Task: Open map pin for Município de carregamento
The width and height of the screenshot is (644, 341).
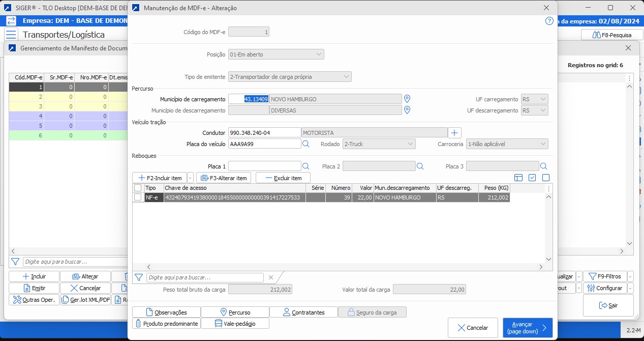Action: click(x=407, y=99)
